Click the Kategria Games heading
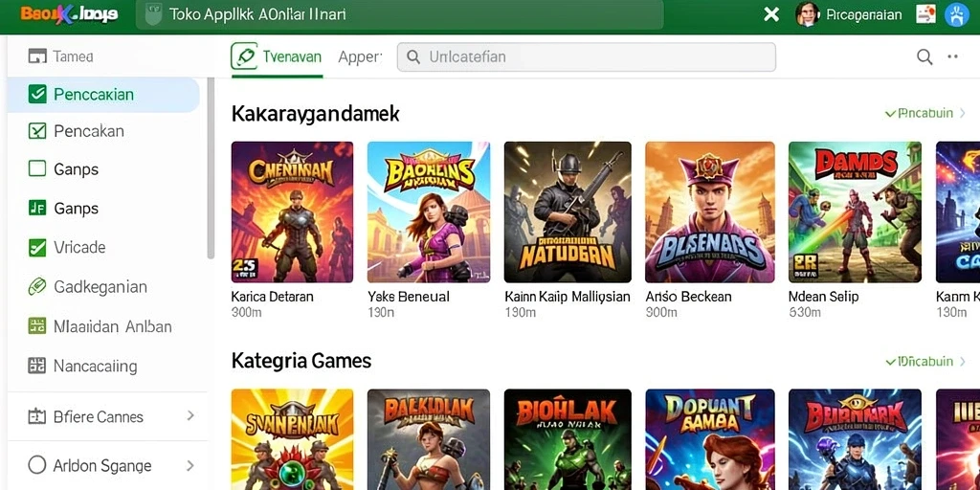 coord(301,361)
